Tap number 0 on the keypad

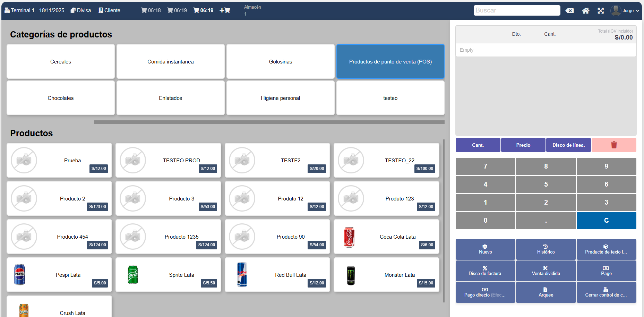pos(486,221)
